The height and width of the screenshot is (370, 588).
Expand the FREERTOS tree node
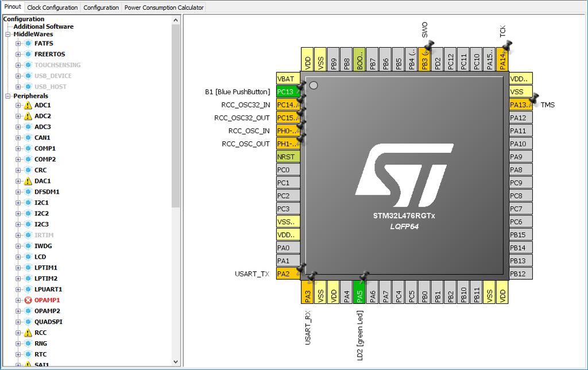pos(18,55)
